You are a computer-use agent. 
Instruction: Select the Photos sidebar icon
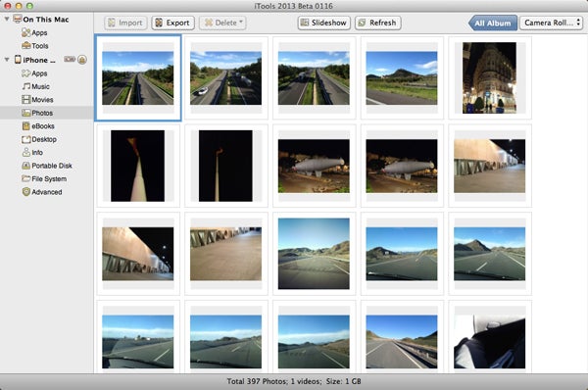[25, 113]
